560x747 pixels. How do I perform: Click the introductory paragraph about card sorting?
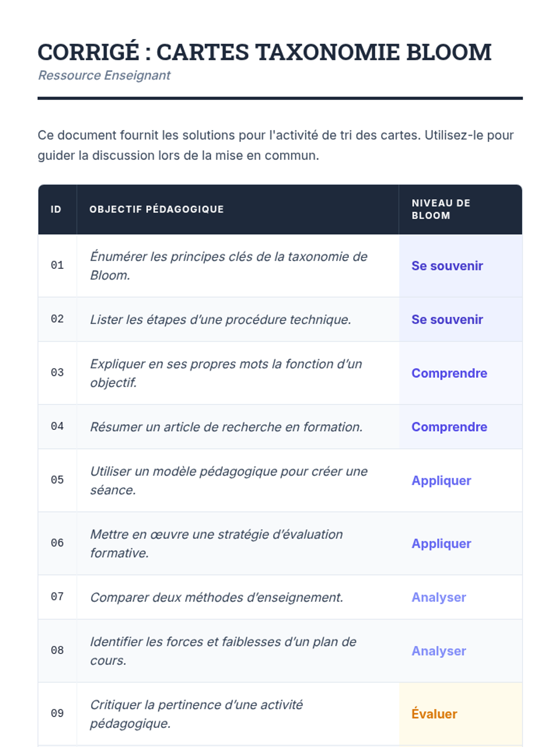tap(275, 145)
